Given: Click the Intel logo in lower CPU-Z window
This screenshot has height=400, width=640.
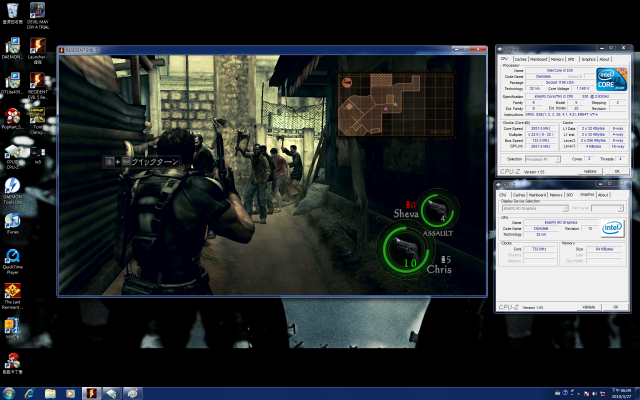Looking at the screenshot, I should pyautogui.click(x=612, y=228).
